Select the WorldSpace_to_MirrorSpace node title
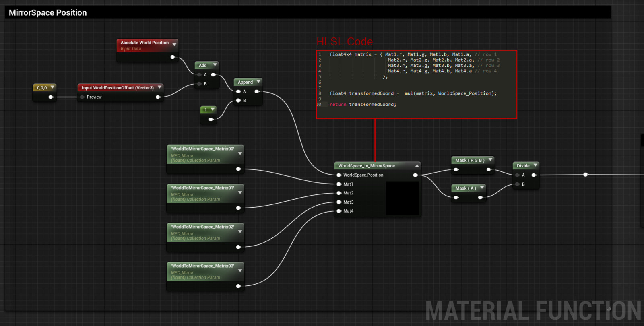 point(366,166)
